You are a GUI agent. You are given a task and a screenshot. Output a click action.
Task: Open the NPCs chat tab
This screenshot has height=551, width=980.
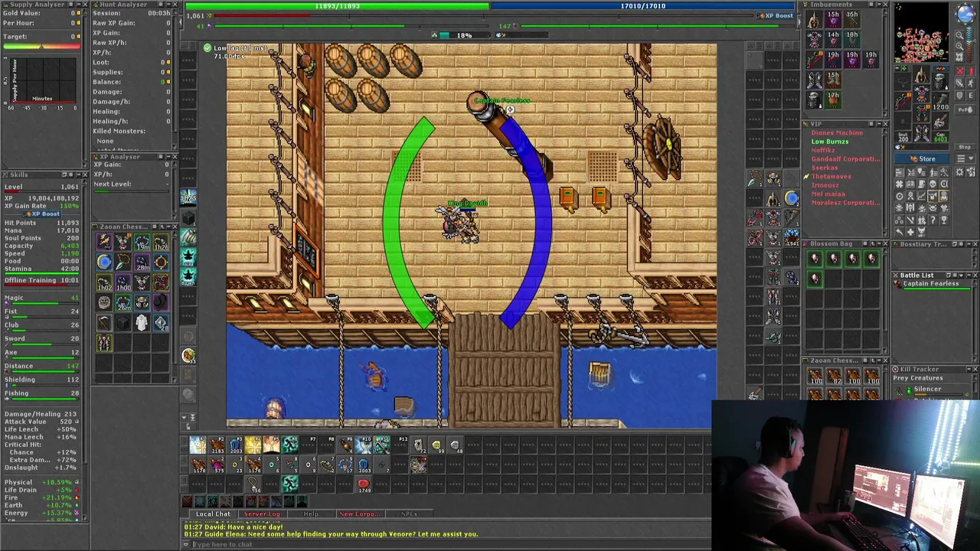point(409,514)
